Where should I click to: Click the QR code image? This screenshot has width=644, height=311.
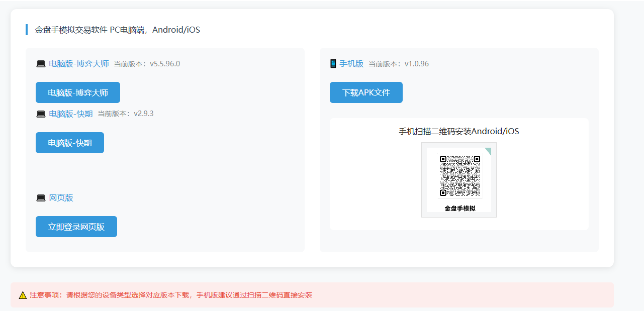pyautogui.click(x=459, y=176)
